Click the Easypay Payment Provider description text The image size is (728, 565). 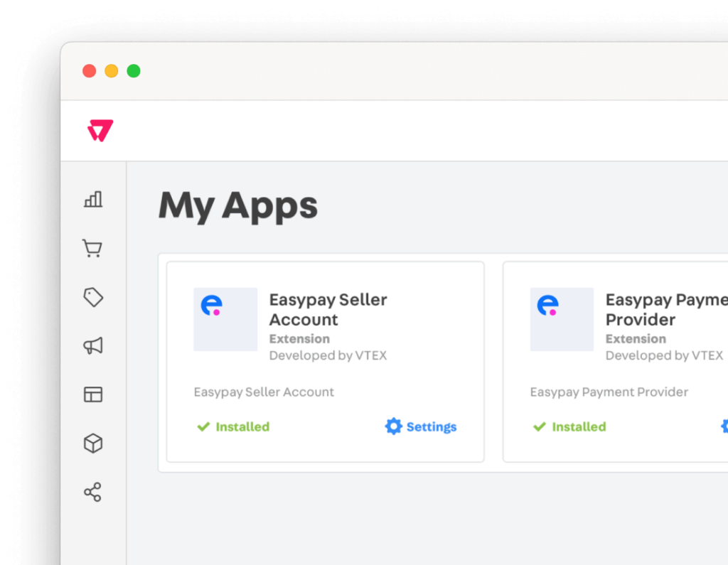tap(609, 392)
